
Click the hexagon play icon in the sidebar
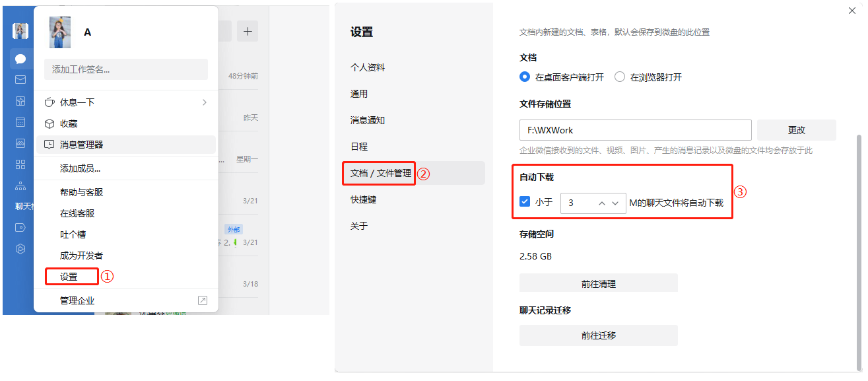(x=20, y=249)
